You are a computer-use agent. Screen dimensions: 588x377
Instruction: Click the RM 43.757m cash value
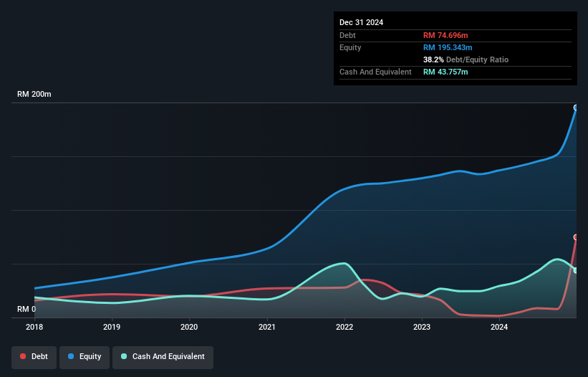(445, 72)
